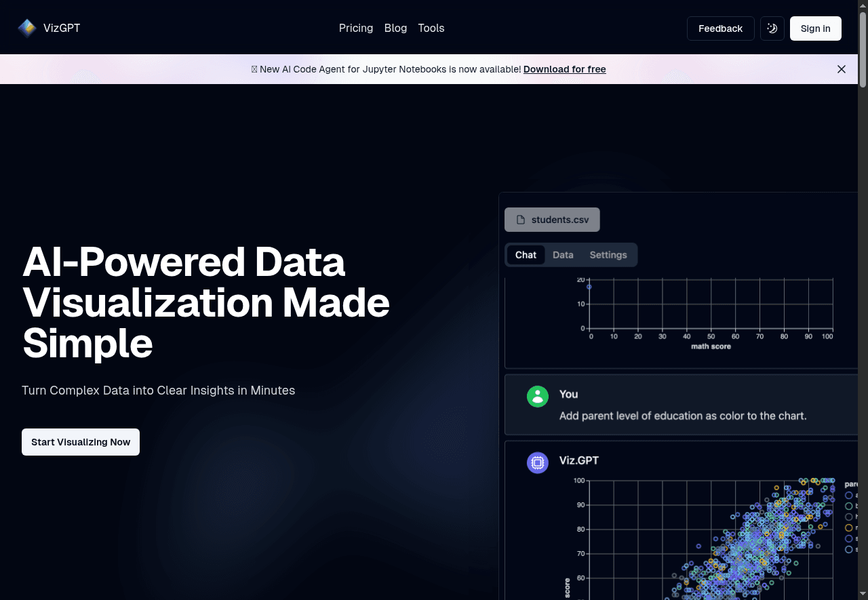Toggle dark mode with the moon icon
Viewport: 868px width, 600px height.
[772, 28]
